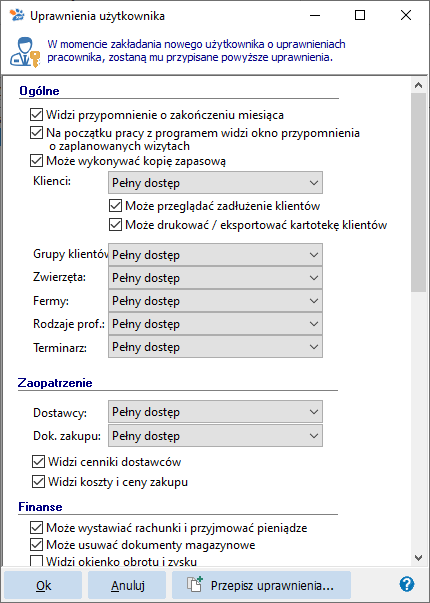Uncheck Może przeglądać zadłużenie klientów
The width and height of the screenshot is (430, 603).
click(x=115, y=206)
